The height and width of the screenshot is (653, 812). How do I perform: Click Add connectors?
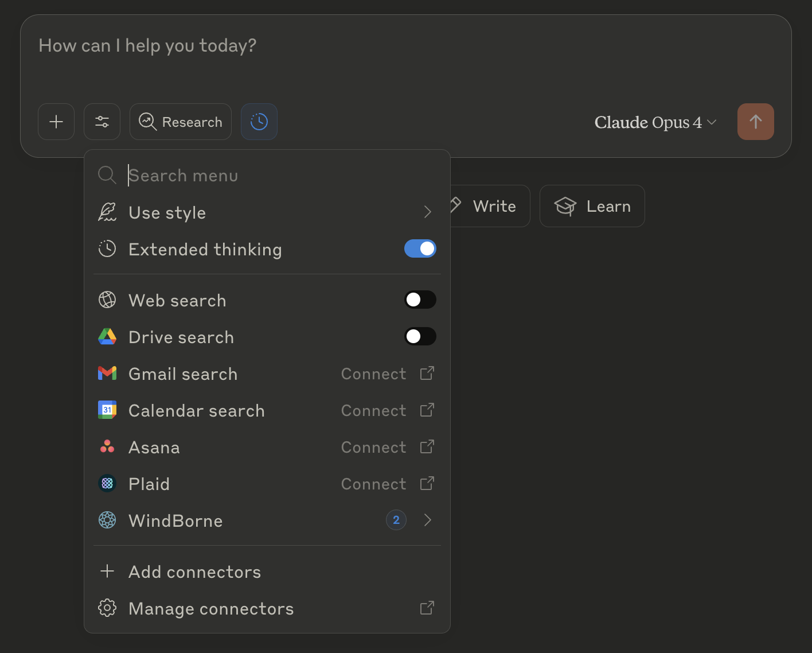click(x=194, y=572)
